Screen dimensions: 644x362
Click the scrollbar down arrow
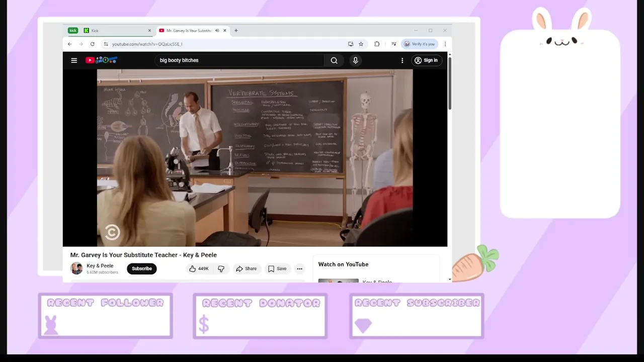[x=449, y=279]
